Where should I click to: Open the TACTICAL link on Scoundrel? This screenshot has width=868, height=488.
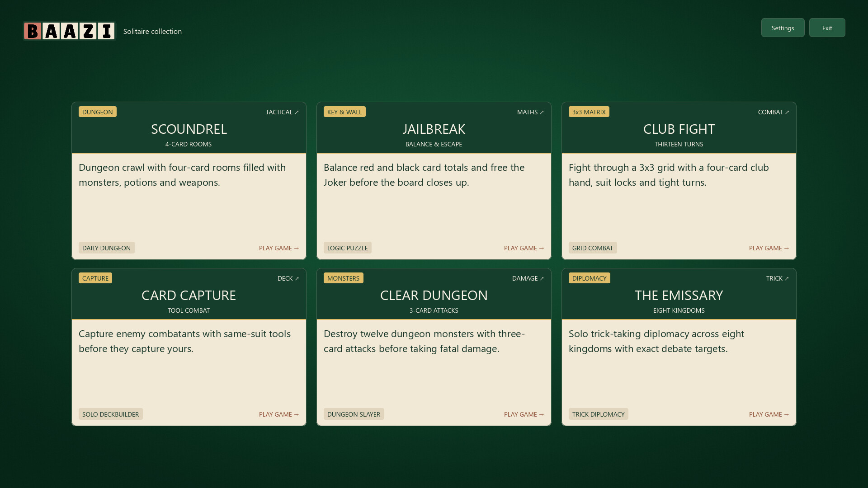pyautogui.click(x=282, y=112)
